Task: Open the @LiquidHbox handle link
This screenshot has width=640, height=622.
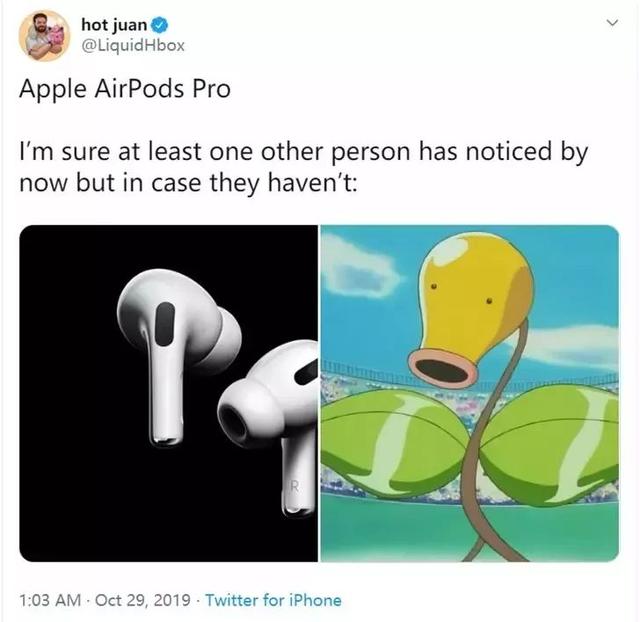Action: (x=133, y=45)
